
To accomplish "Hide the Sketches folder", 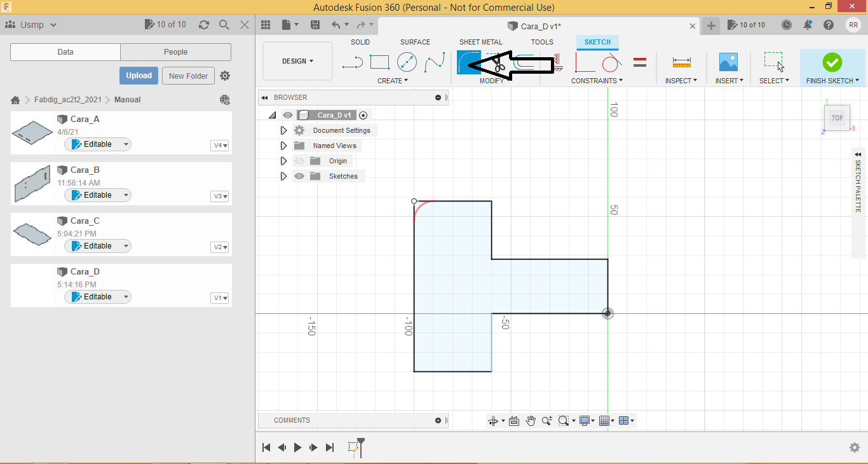I will click(299, 176).
